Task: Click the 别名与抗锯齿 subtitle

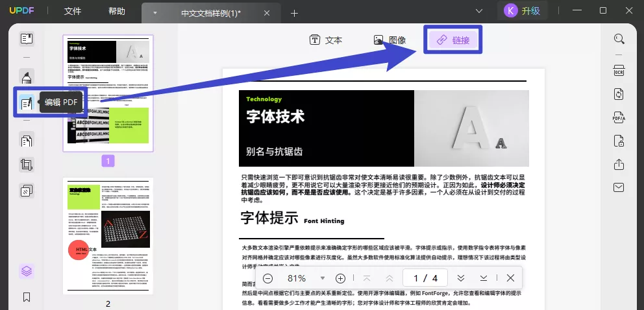Action: 275,151
